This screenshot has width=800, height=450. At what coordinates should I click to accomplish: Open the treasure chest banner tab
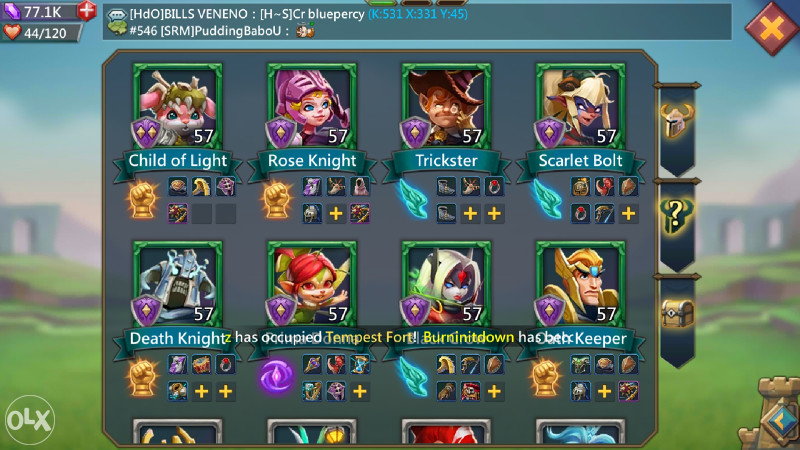click(677, 314)
